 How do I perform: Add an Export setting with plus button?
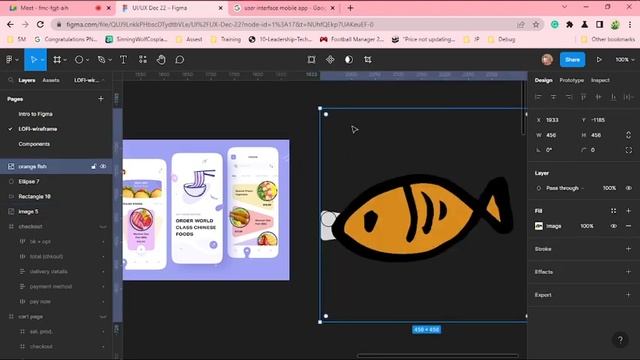tap(629, 294)
